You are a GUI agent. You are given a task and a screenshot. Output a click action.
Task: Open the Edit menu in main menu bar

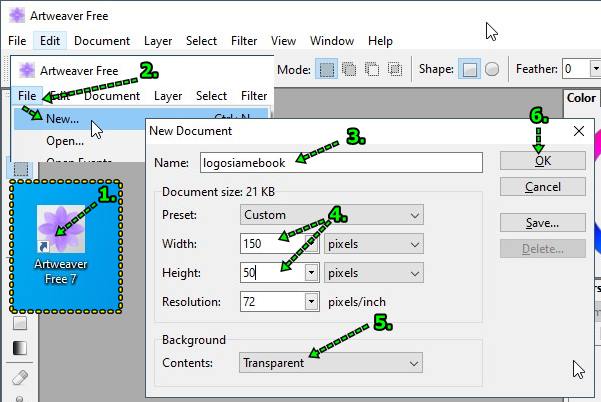click(x=50, y=41)
